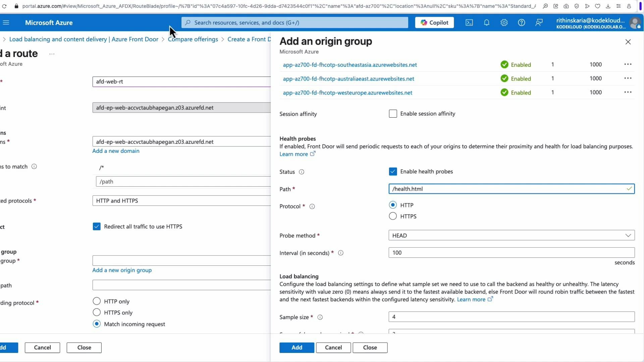The height and width of the screenshot is (362, 644).
Task: Open Azure notifications bell
Action: tap(487, 22)
